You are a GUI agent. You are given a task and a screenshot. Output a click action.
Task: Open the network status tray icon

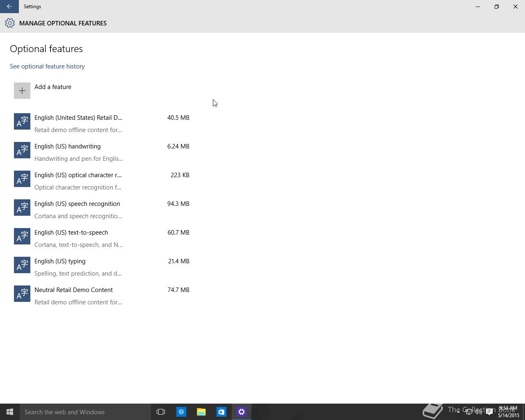468,412
